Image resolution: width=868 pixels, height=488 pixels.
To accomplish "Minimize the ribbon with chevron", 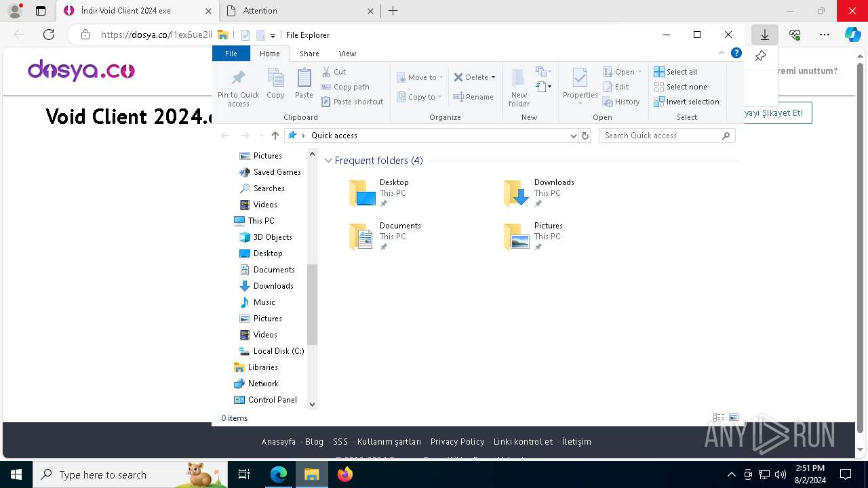I will (722, 53).
